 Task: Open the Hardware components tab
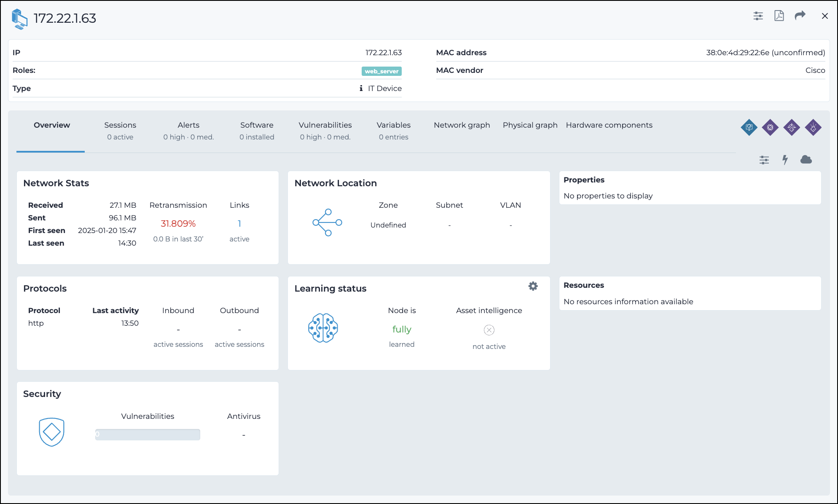(609, 125)
